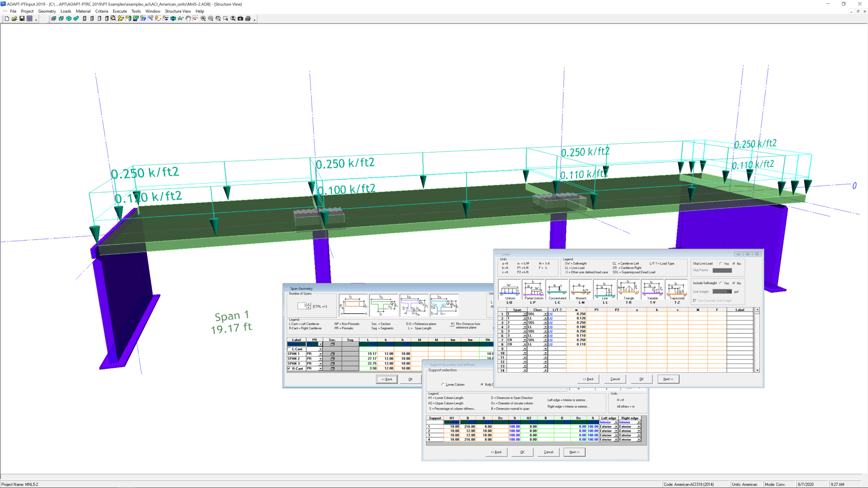Select the Triangle load type icon
868x488 pixels.
pyautogui.click(x=629, y=288)
